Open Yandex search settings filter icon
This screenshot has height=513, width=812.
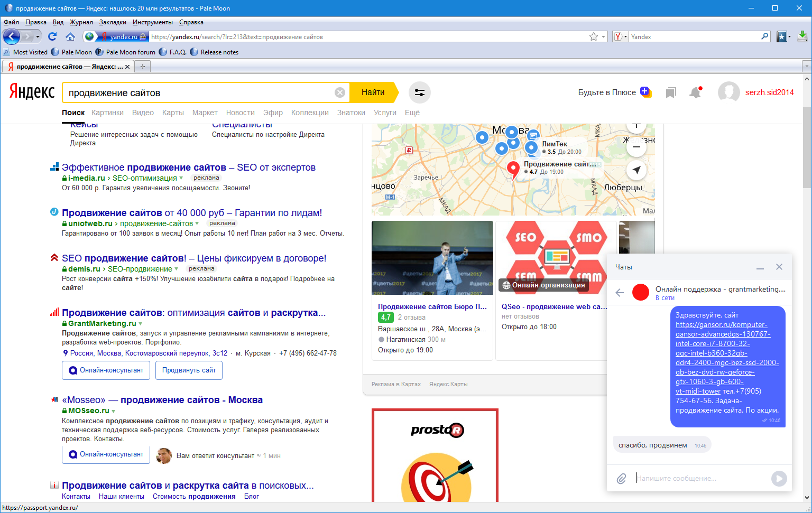coord(420,92)
